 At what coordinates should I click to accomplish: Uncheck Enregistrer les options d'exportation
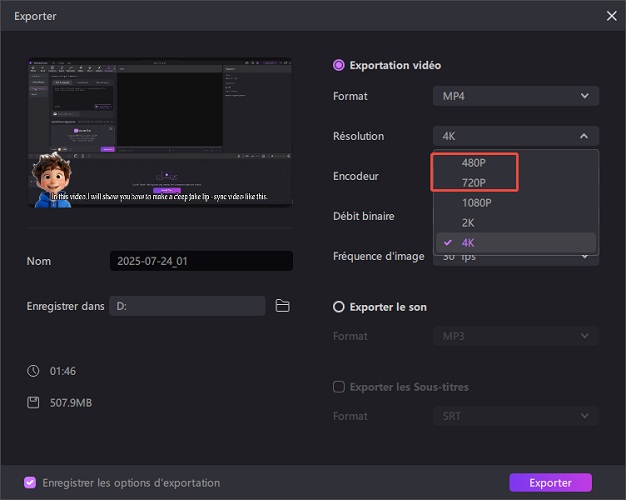click(30, 483)
